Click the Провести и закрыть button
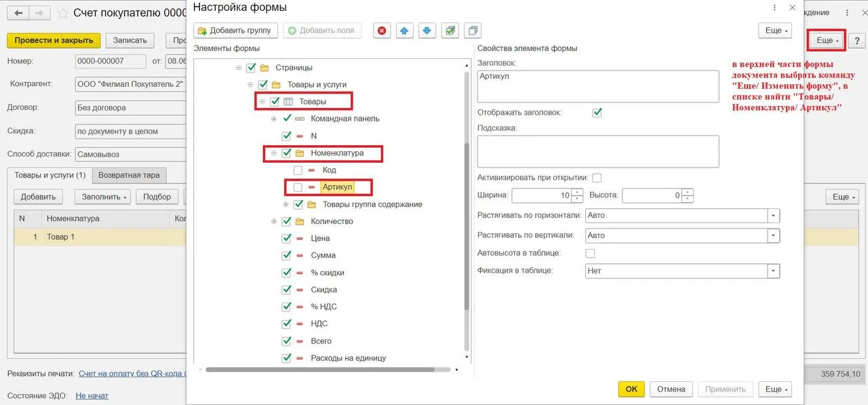Viewport: 868px width, 405px height. pos(54,41)
